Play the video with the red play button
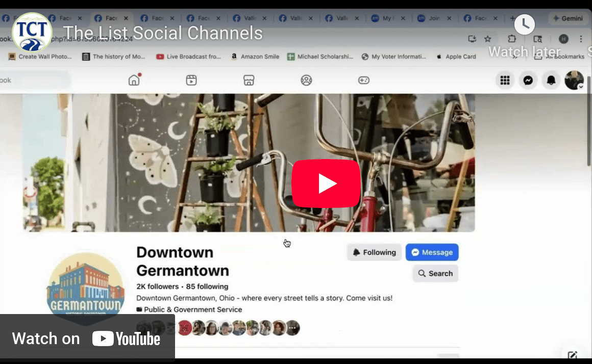 (x=326, y=184)
